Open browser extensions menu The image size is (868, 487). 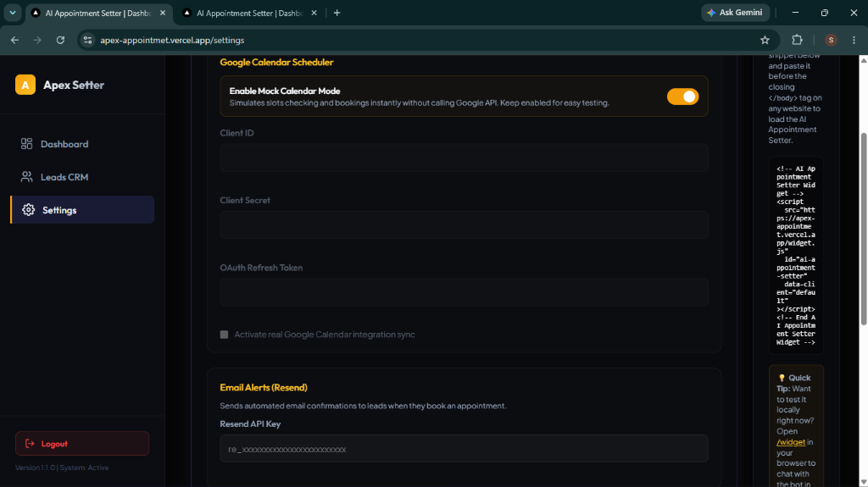pos(797,40)
